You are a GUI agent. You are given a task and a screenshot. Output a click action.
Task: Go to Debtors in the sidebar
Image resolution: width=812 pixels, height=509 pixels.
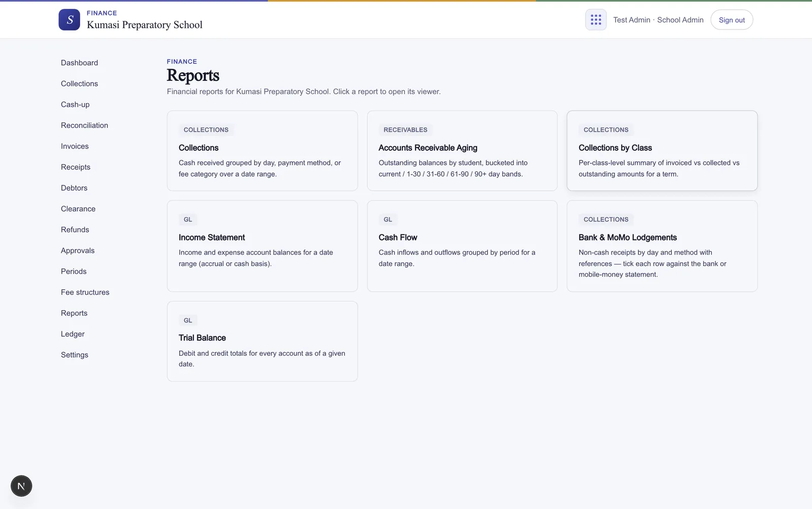pos(74,188)
